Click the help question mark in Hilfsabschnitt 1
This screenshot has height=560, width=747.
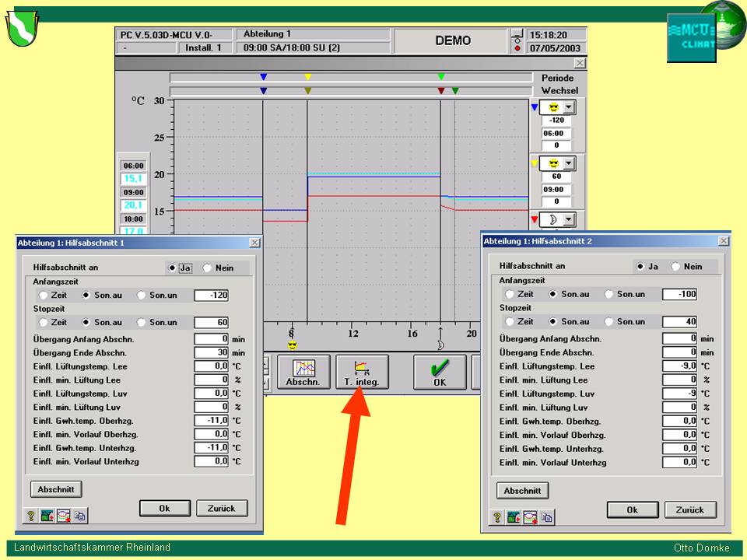pos(31,515)
